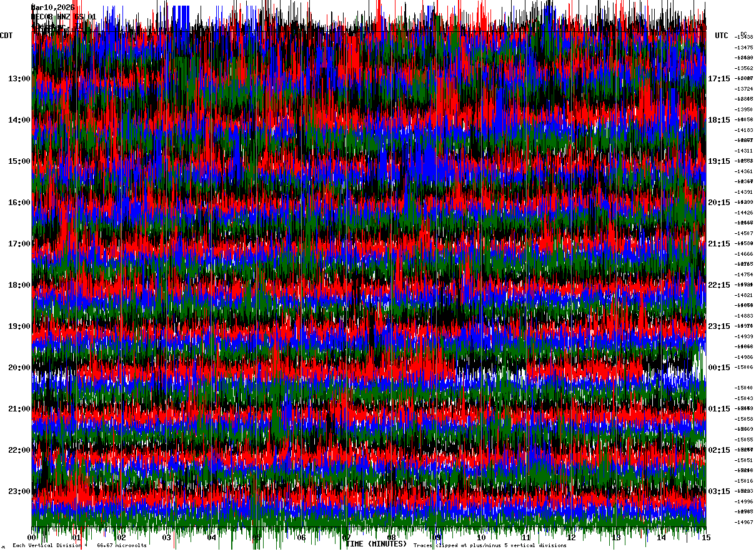Click the 03:15 UTC row label

point(719,491)
